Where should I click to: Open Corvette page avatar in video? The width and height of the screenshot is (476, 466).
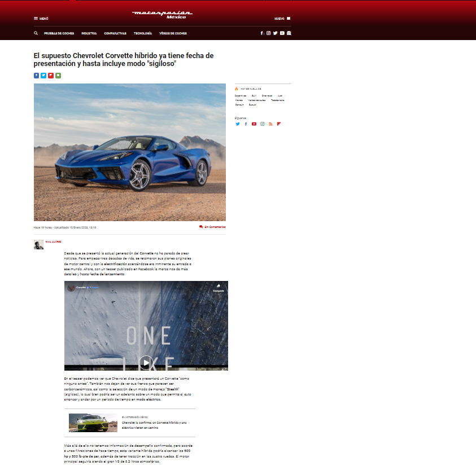(x=71, y=288)
